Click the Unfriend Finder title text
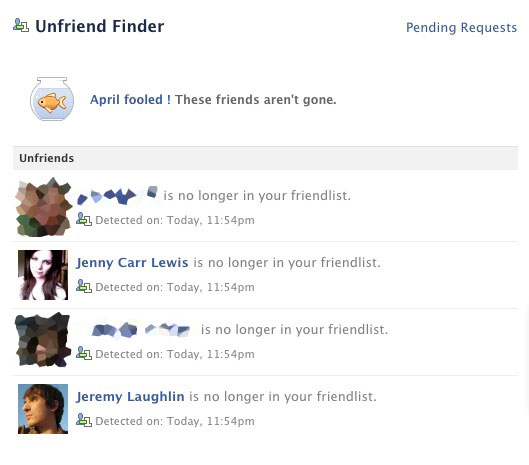Image resolution: width=529 pixels, height=465 pixels. point(100,26)
